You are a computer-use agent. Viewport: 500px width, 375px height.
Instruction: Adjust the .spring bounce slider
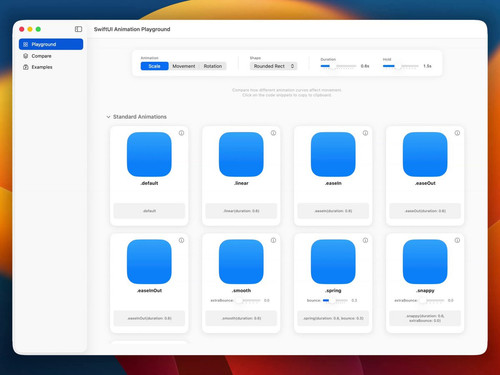coord(335,300)
